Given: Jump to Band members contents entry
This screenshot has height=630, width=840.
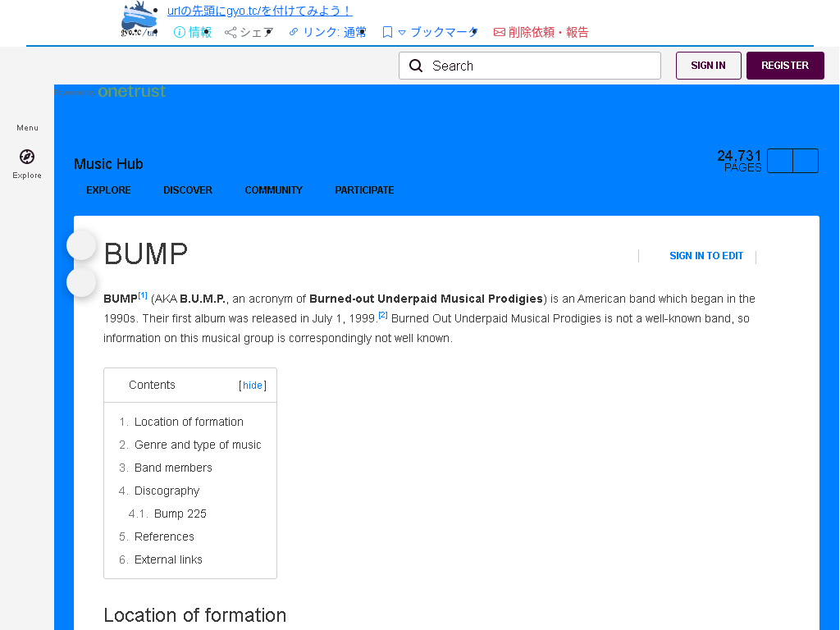Looking at the screenshot, I should click(x=173, y=468).
